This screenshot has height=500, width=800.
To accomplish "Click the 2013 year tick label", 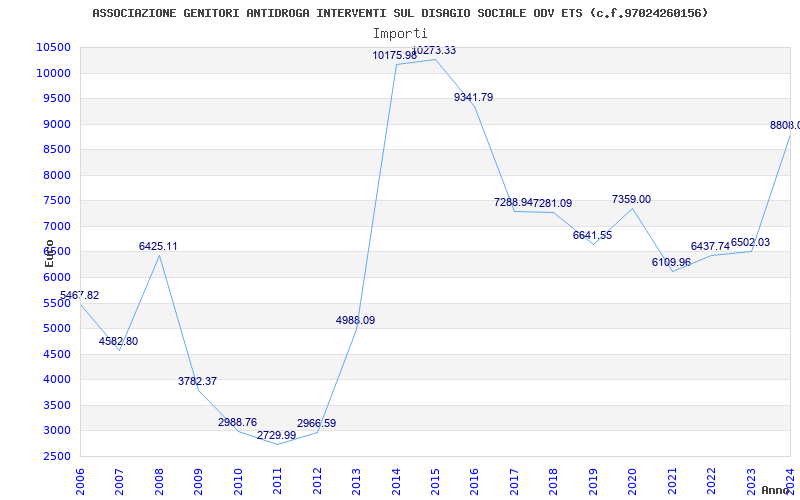I will (357, 482).
